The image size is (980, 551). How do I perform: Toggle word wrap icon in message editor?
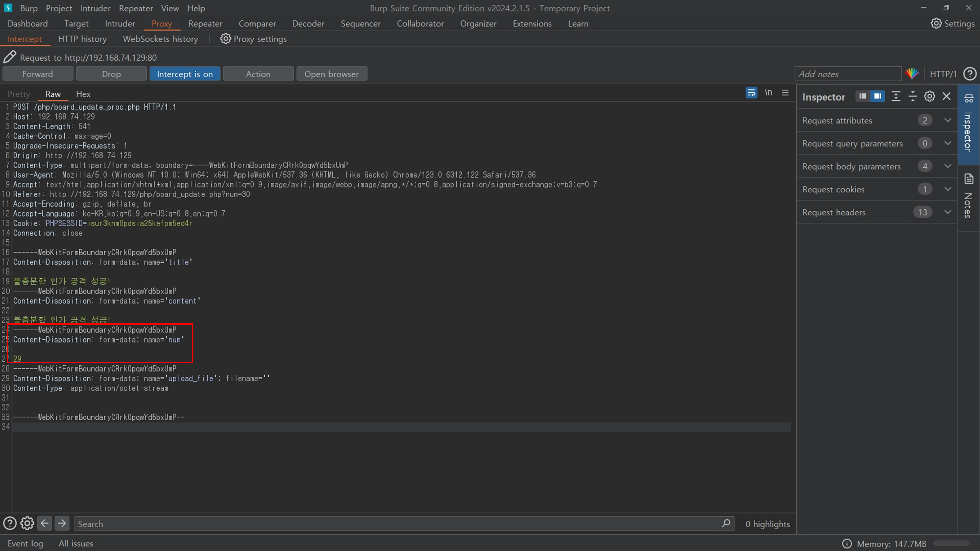[x=751, y=93]
